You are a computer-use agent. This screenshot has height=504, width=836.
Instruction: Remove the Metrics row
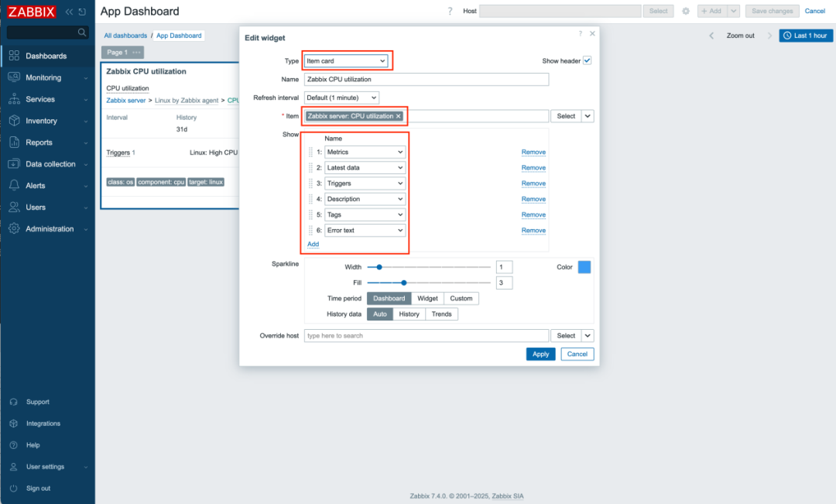533,152
